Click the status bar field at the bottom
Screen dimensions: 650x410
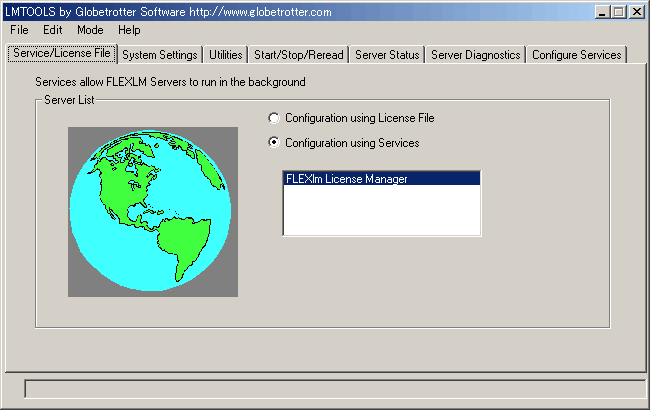pos(335,389)
